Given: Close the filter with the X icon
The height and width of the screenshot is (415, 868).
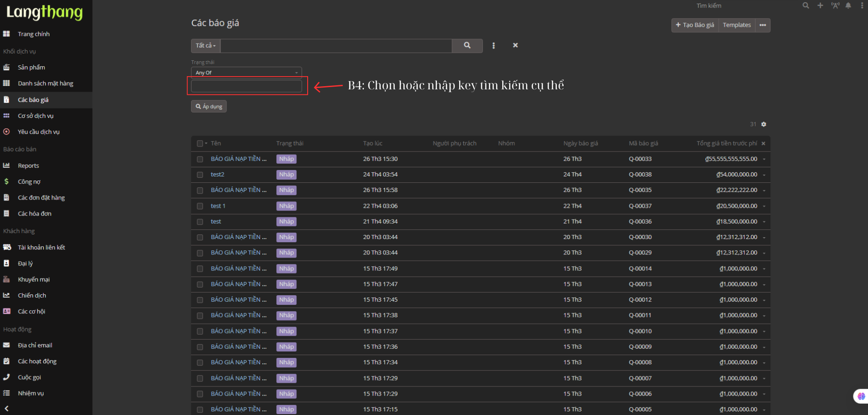Looking at the screenshot, I should [x=515, y=45].
